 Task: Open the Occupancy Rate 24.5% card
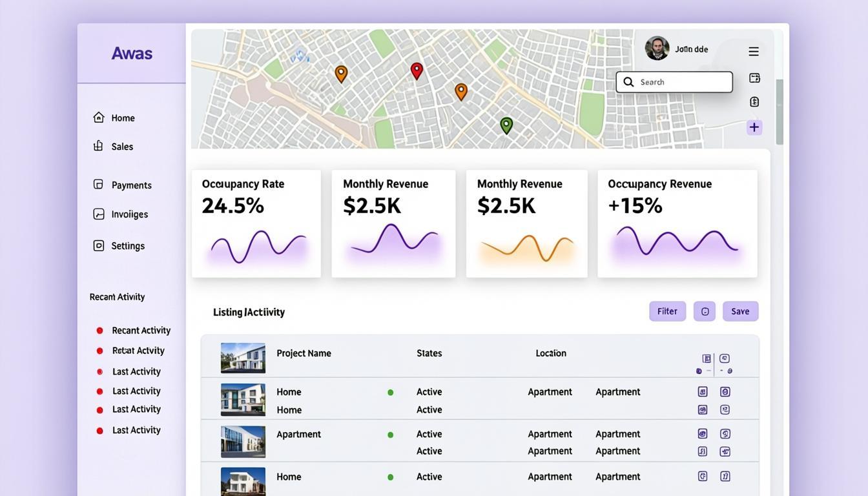pyautogui.click(x=256, y=223)
